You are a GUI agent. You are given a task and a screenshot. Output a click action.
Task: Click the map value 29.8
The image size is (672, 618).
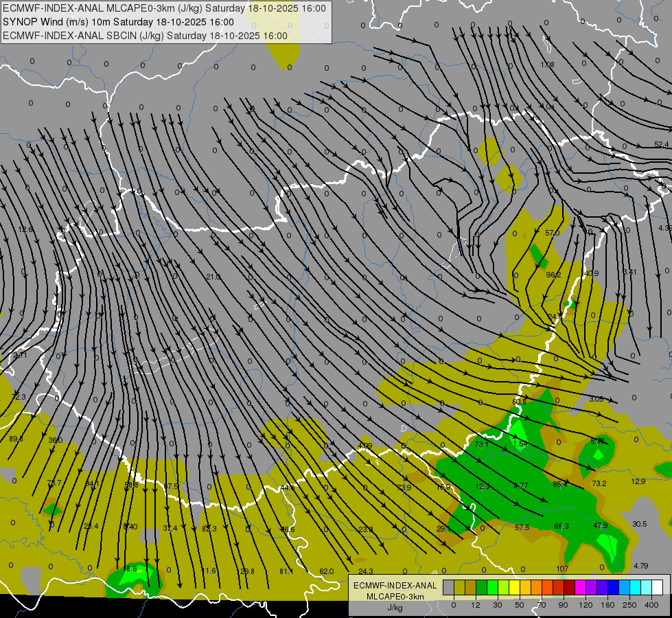tap(247, 571)
